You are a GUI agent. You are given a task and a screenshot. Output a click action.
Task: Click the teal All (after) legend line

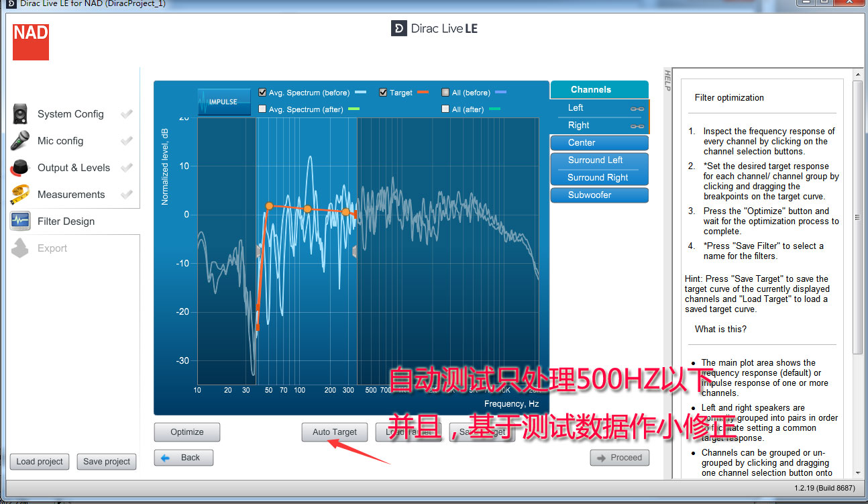click(x=494, y=109)
